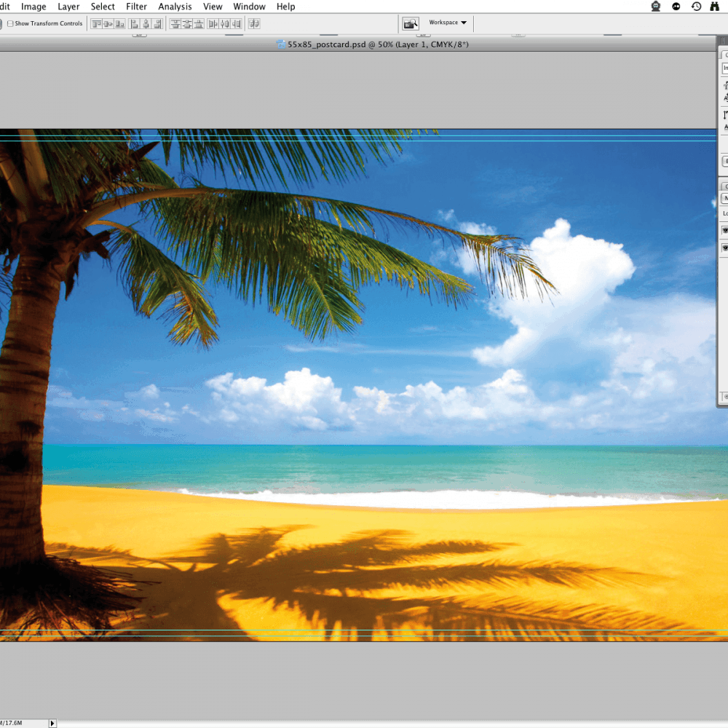728x728 pixels.
Task: Click the align right edges icon
Action: click(x=157, y=24)
